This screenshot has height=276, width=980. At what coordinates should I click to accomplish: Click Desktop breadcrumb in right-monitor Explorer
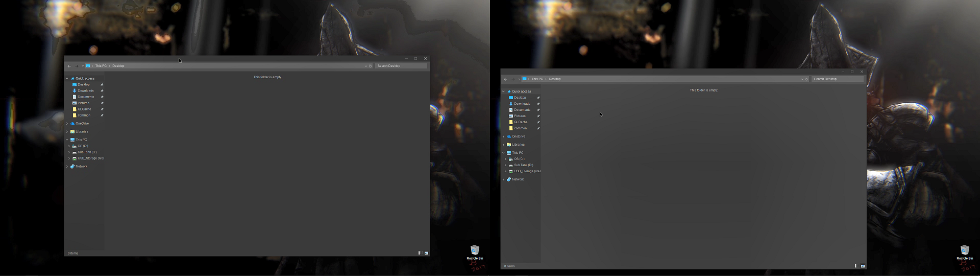(555, 79)
